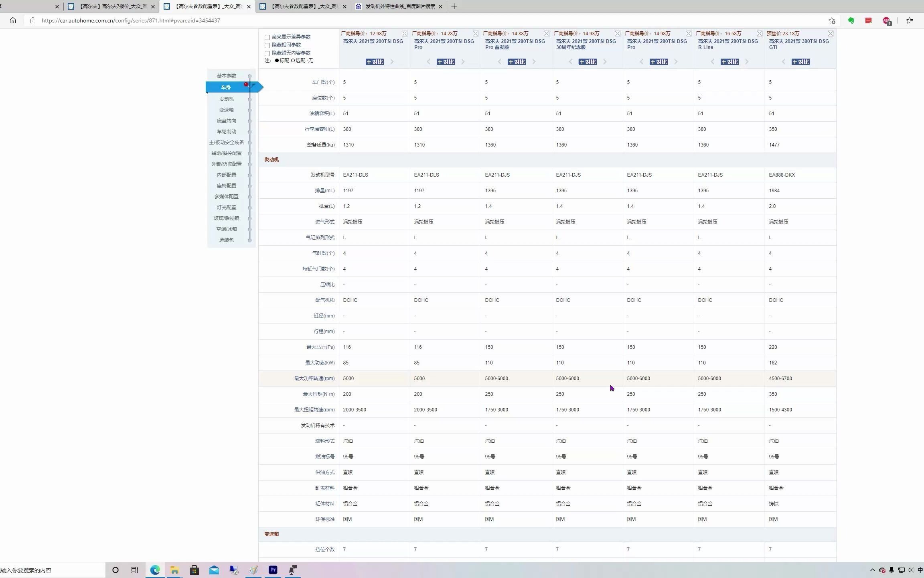Open 高尔夫 2021款 380TSI DSG GTI link
The image size is (924, 578).
point(799,44)
